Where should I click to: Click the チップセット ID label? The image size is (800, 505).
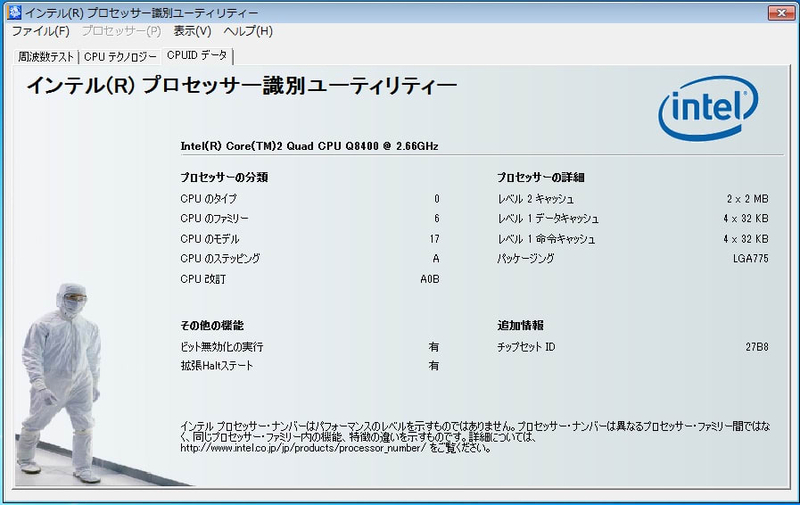point(526,347)
